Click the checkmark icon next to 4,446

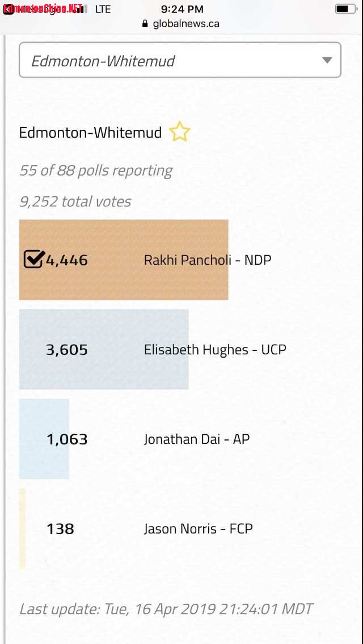pyautogui.click(x=33, y=259)
